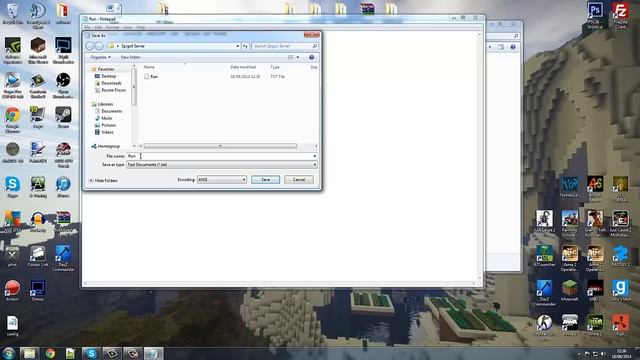
Task: Open the change view options dropdown arrow
Action: (298, 58)
